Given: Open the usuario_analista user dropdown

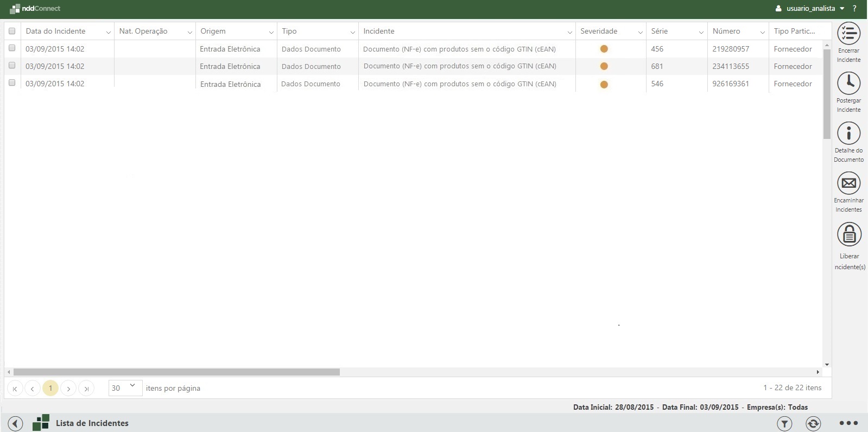Looking at the screenshot, I should pyautogui.click(x=810, y=8).
